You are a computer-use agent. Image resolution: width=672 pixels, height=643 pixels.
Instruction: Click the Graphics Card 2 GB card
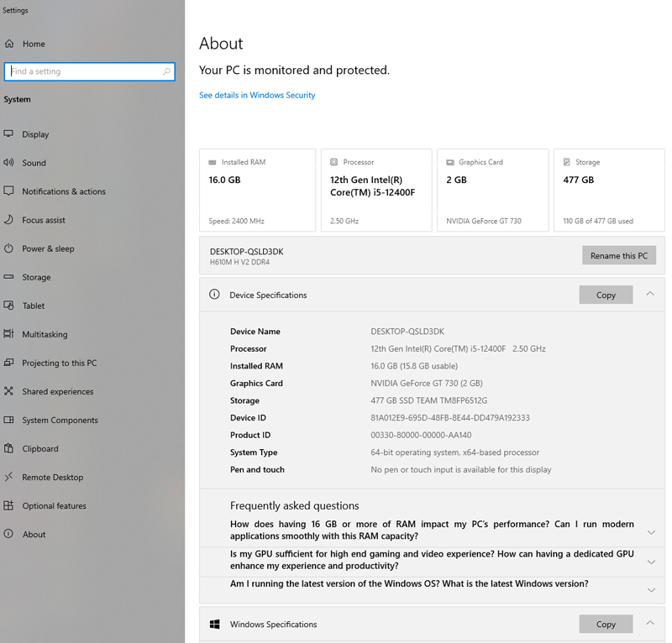point(493,191)
